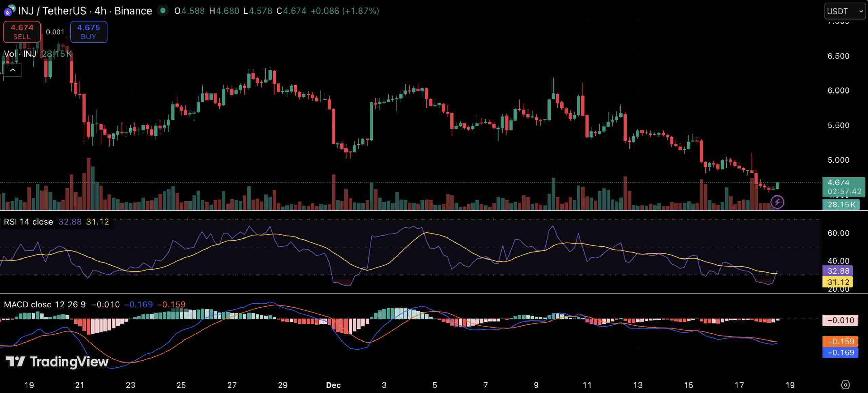This screenshot has width=868, height=393.
Task: Click the 4.675 BUY button
Action: coord(88,32)
